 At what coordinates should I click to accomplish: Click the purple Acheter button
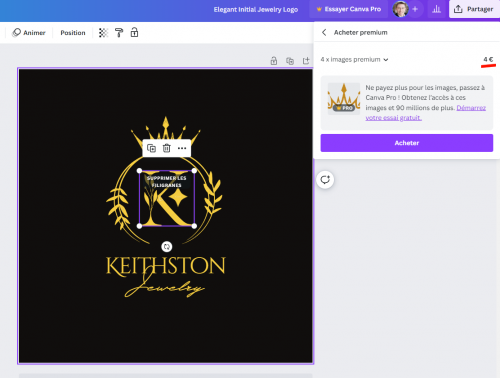point(407,143)
